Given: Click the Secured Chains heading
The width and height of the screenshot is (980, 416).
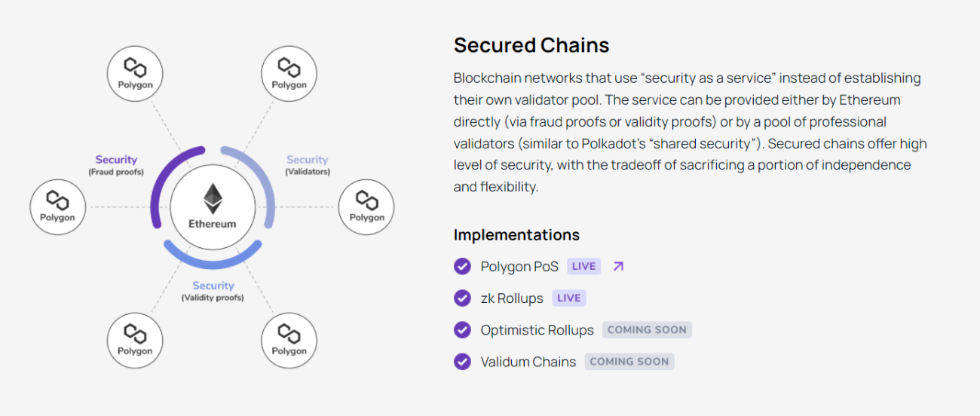Looking at the screenshot, I should point(531,45).
